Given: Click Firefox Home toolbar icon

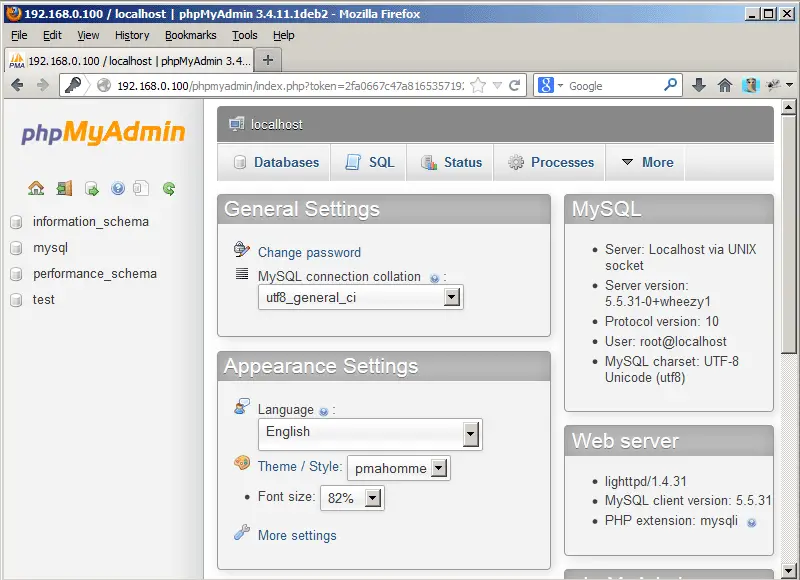Looking at the screenshot, I should click(725, 85).
